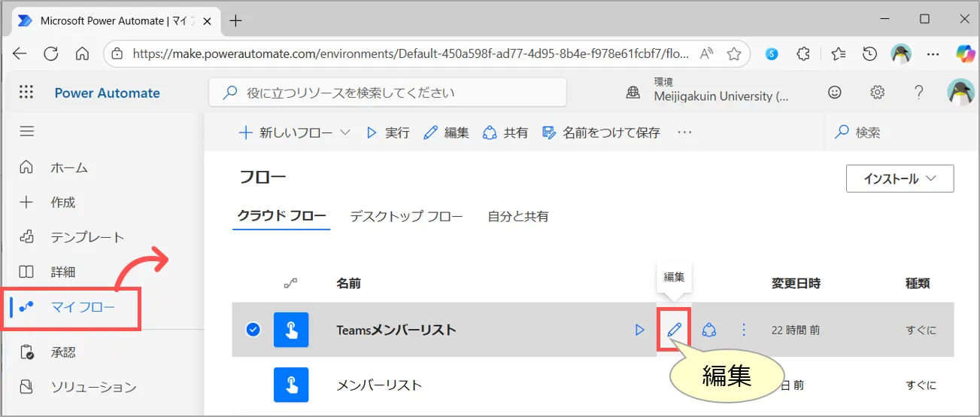The image size is (980, 417).
Task: Switch to the デスクトップ フロー tab
Action: (x=406, y=216)
